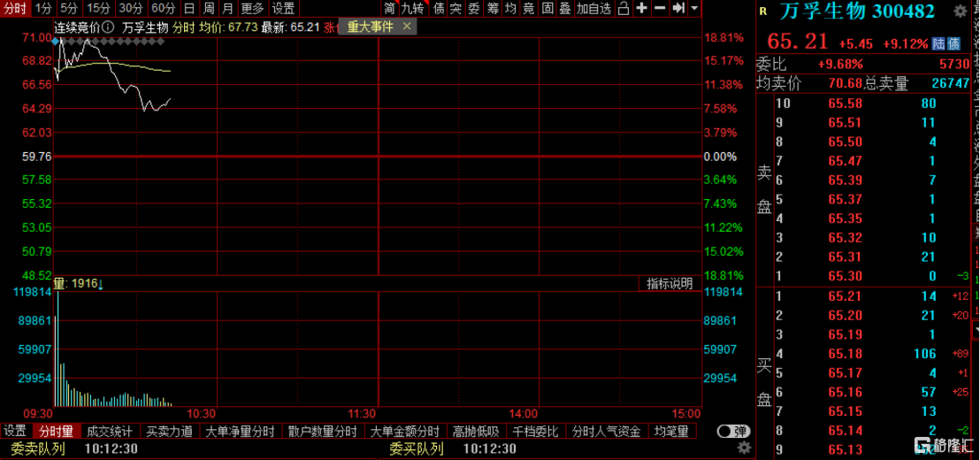Click the 指标说明 indicator description button

pyautogui.click(x=670, y=284)
